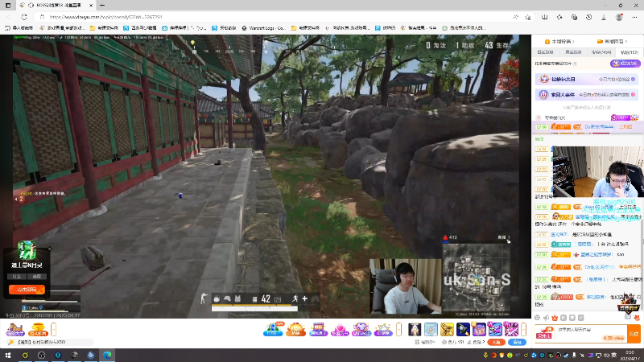Select the light blue gift thumbnail
Image resolution: width=644 pixels, height=362 pixels.
tap(431, 329)
